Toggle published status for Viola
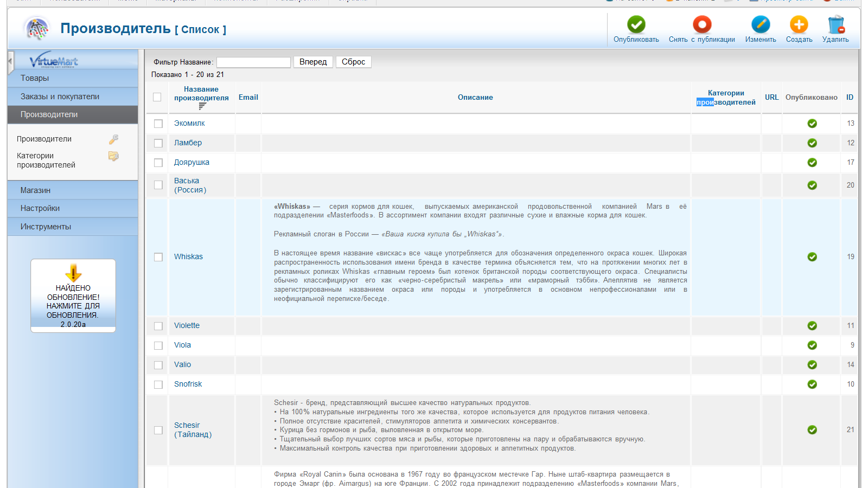 pyautogui.click(x=812, y=345)
